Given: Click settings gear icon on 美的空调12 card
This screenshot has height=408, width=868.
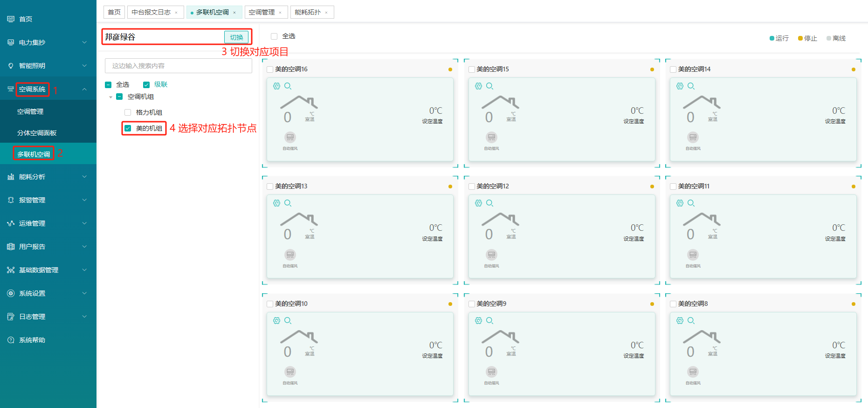Looking at the screenshot, I should pos(478,203).
